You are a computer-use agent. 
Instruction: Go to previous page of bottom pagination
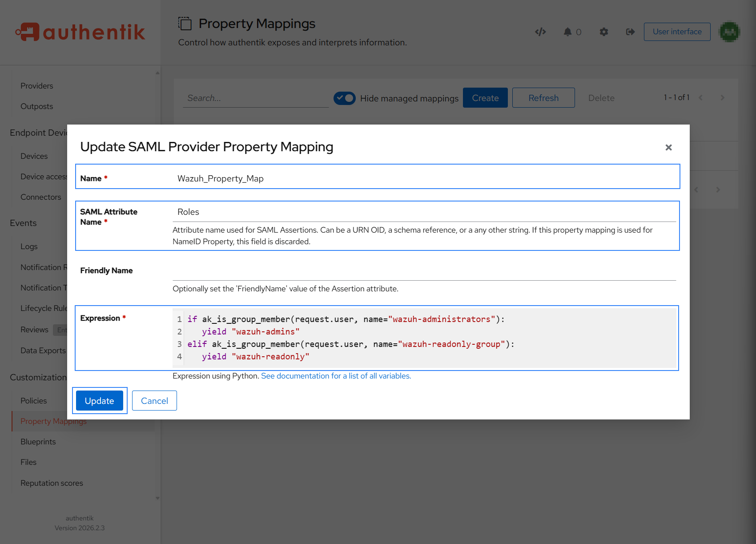click(x=696, y=189)
